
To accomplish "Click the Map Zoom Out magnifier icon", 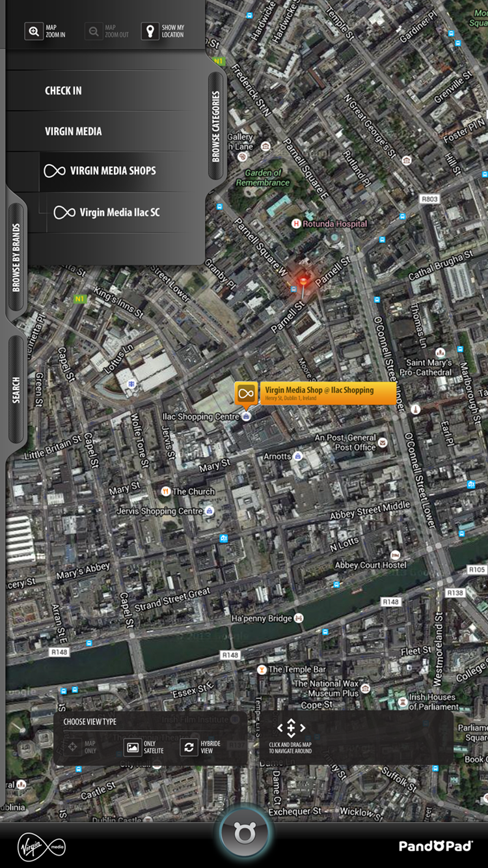I will tap(94, 31).
